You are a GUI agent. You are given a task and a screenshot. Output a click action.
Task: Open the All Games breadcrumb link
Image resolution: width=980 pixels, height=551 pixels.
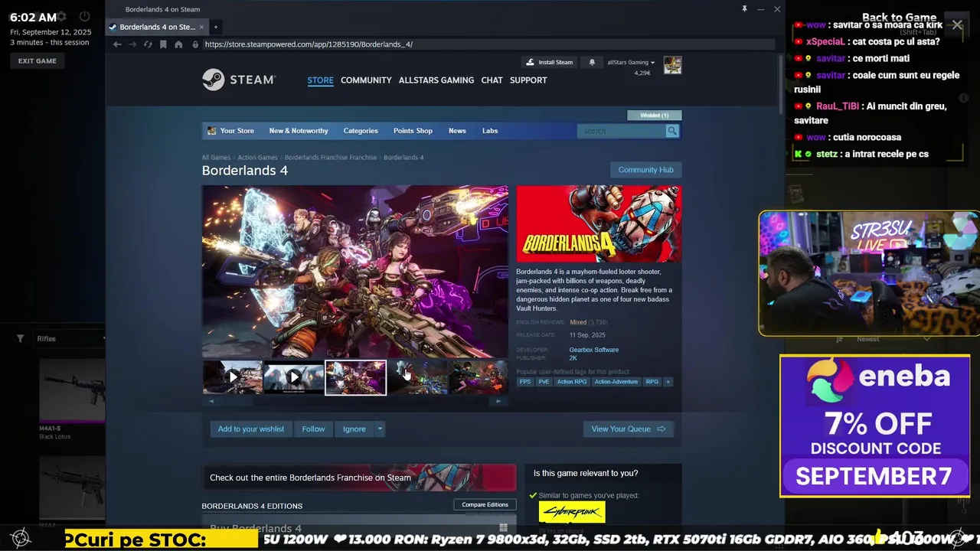(x=216, y=158)
